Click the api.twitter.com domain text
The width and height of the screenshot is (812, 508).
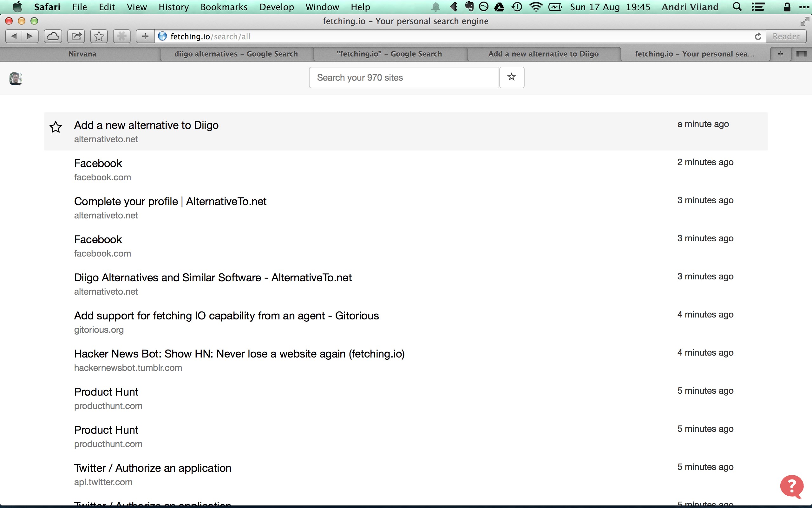(103, 482)
